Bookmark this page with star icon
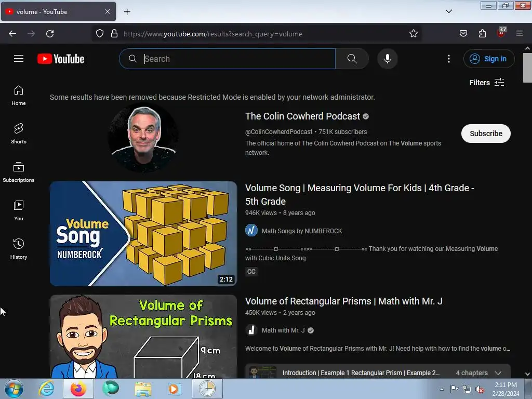Image resolution: width=532 pixels, height=399 pixels. pyautogui.click(x=413, y=34)
